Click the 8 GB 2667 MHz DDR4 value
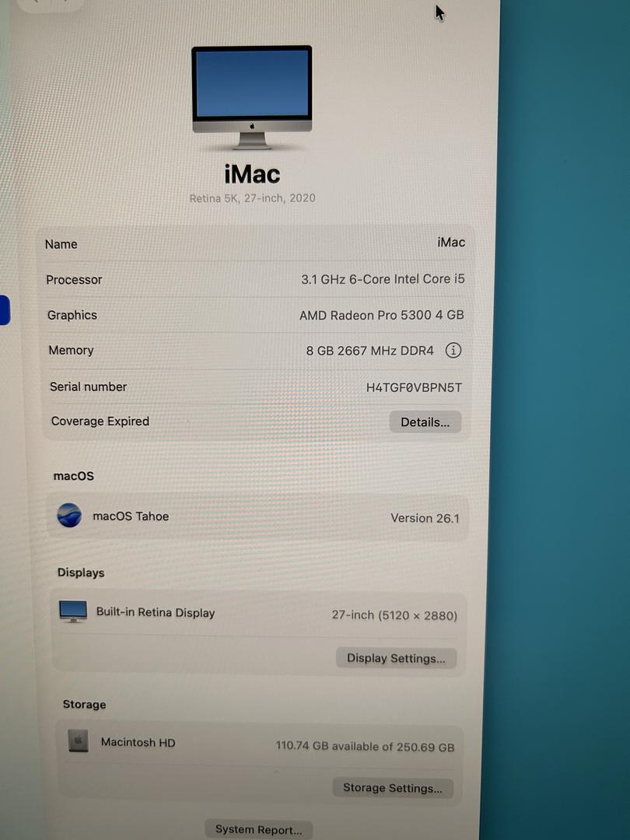 pyautogui.click(x=369, y=351)
